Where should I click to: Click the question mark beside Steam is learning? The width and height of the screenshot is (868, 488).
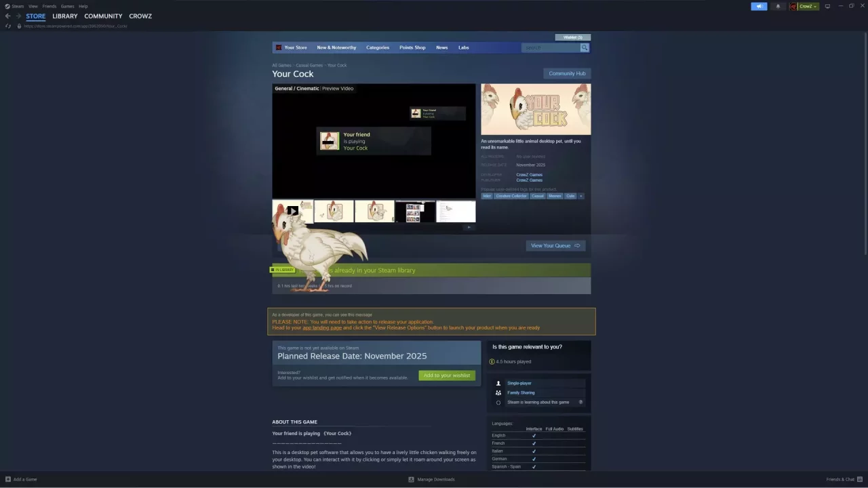(x=580, y=402)
